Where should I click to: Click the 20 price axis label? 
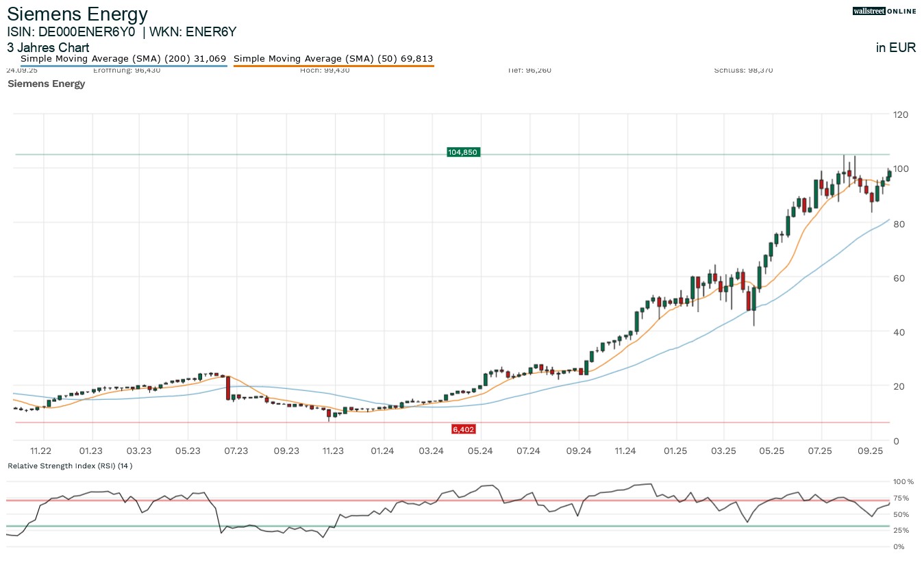click(x=900, y=386)
